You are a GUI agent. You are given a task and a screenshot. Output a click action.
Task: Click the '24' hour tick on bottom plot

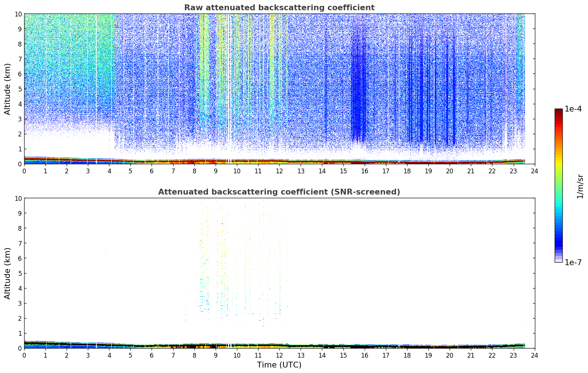(x=535, y=355)
